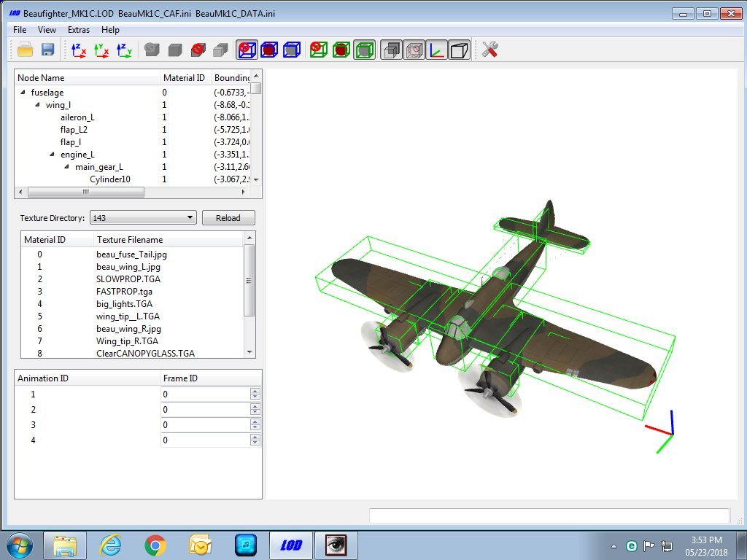Viewport: 747px width, 560px height.
Task: Click the solid gray cube icon
Action: coord(175,50)
